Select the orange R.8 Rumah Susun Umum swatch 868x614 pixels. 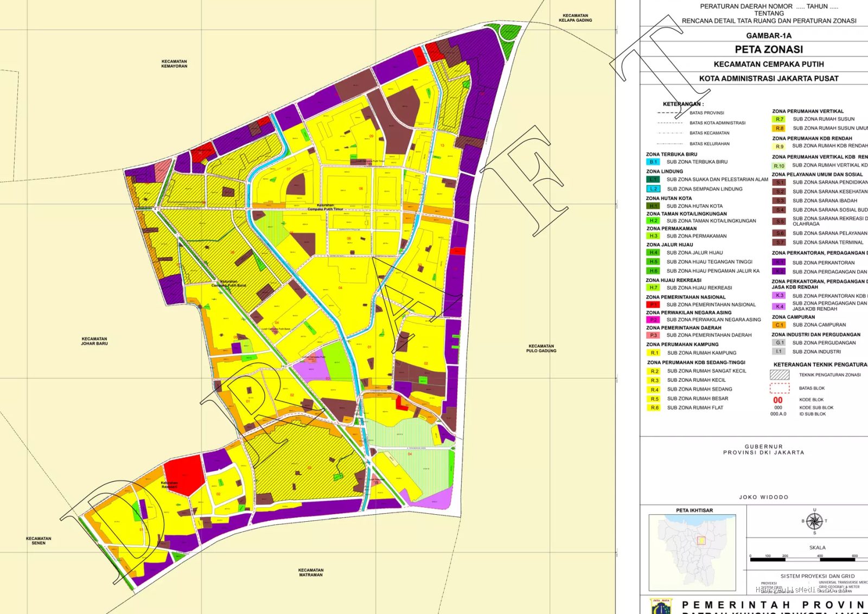point(779,129)
